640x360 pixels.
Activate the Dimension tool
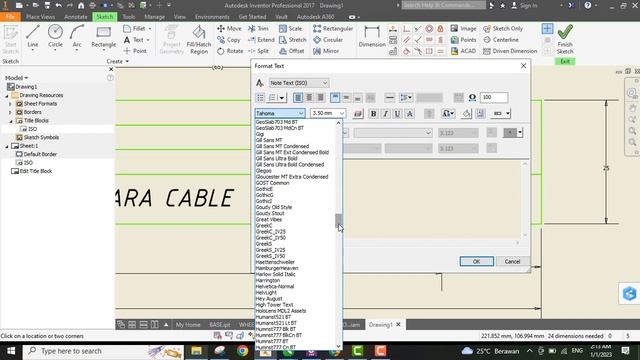pos(372,37)
